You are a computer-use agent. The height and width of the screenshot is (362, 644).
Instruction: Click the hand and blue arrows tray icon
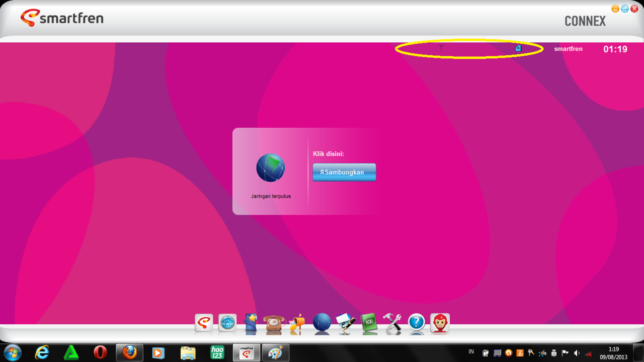pyautogui.click(x=542, y=353)
